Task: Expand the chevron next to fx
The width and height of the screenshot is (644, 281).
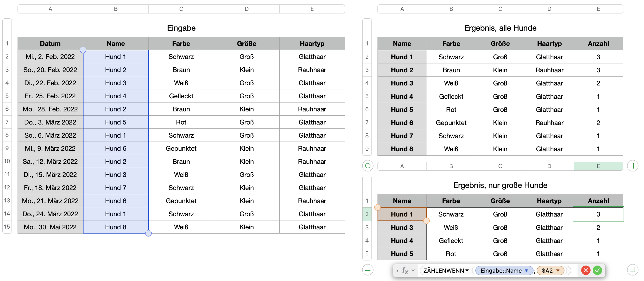Action: pyautogui.click(x=413, y=271)
